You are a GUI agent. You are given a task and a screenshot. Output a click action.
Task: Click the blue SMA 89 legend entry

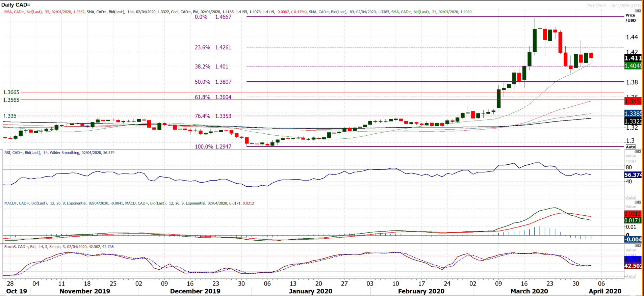tap(349, 12)
